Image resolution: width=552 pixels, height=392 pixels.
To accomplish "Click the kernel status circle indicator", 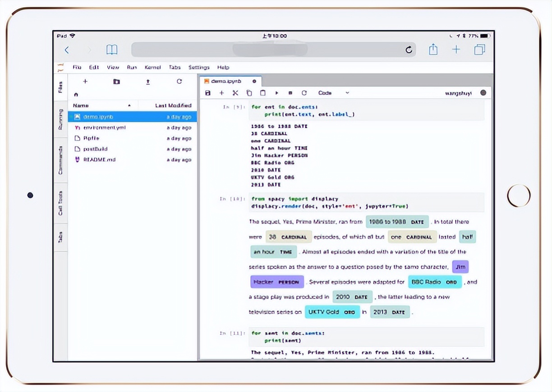I will coord(483,93).
